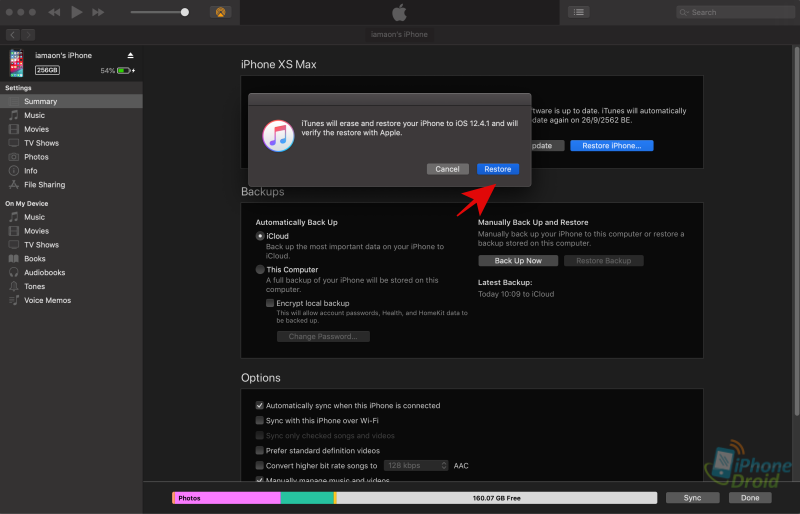This screenshot has width=800, height=514.
Task: Open TV Shows under Settings
Action: [x=71, y=143]
